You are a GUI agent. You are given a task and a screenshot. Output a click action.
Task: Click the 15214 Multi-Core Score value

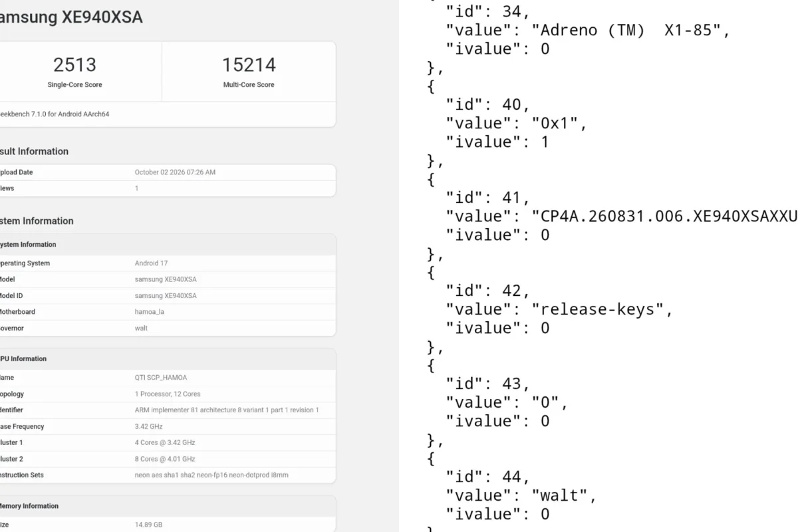click(249, 65)
